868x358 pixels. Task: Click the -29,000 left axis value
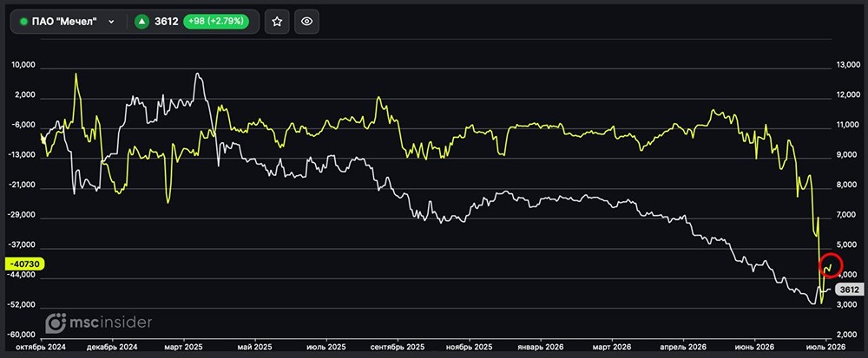coord(22,216)
